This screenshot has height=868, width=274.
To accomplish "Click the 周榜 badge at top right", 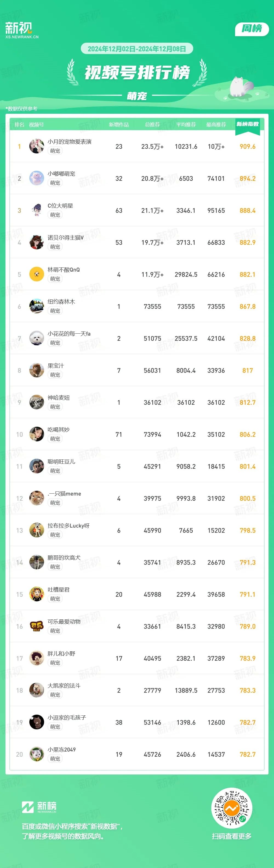I will pyautogui.click(x=252, y=29).
